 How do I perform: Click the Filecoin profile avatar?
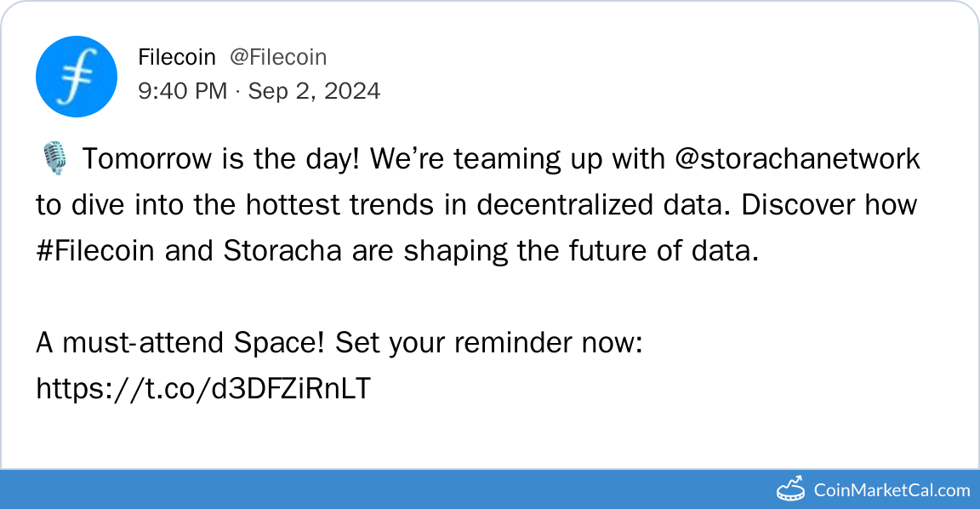click(x=76, y=76)
